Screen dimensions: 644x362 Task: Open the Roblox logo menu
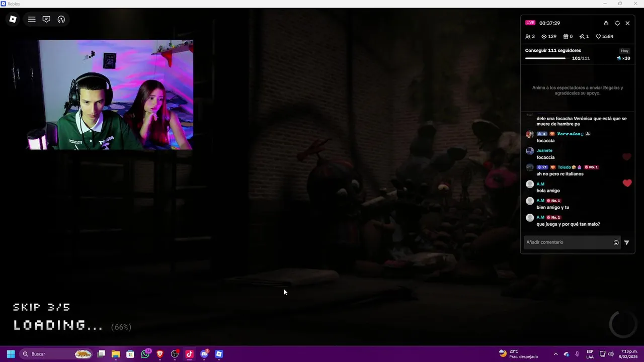(13, 19)
